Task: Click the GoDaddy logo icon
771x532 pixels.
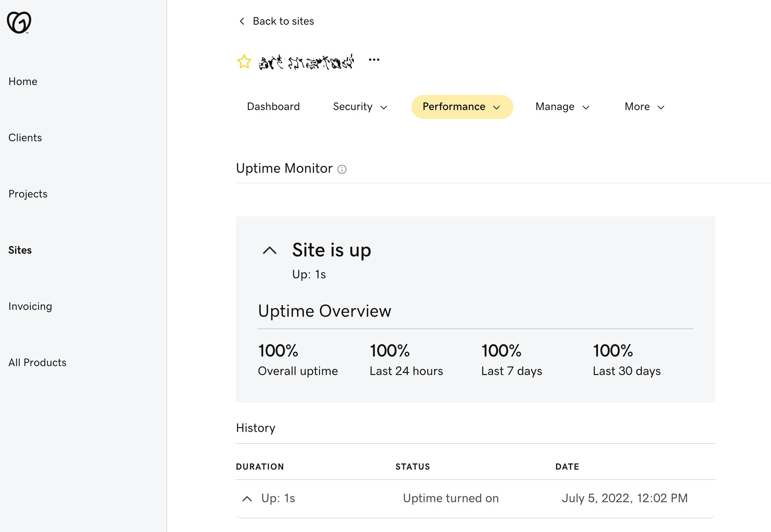Action: click(19, 23)
